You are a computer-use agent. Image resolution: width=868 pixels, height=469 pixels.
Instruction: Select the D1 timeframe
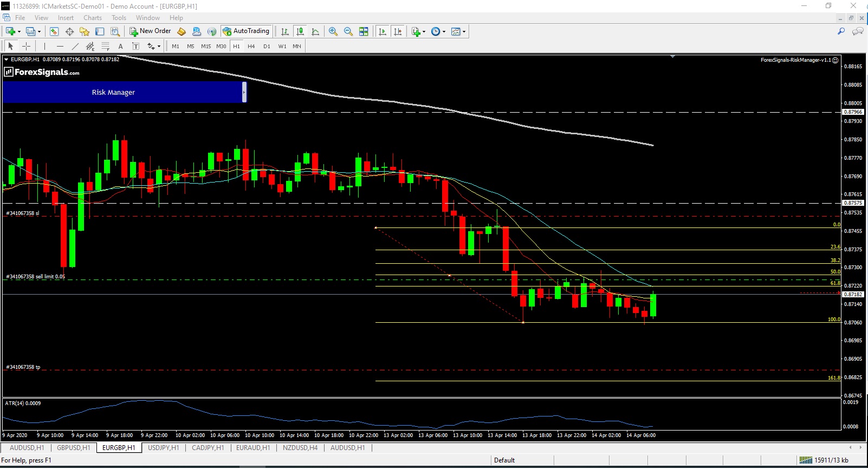click(x=267, y=46)
